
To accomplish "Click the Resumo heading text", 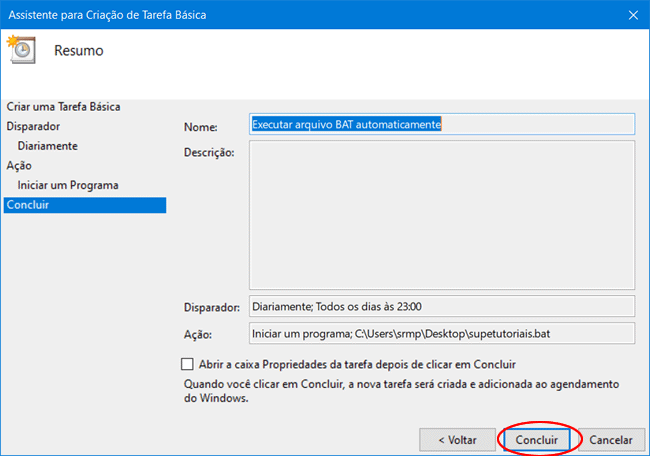I will 78,50.
